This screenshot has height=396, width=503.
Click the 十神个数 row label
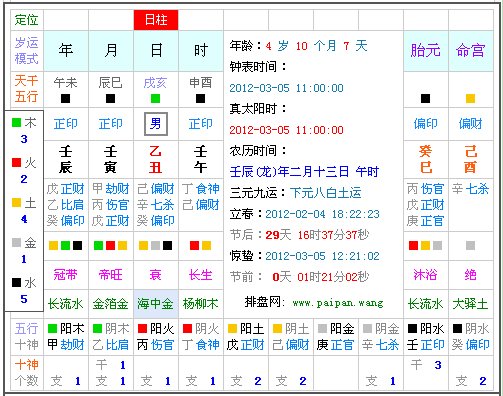tap(27, 372)
